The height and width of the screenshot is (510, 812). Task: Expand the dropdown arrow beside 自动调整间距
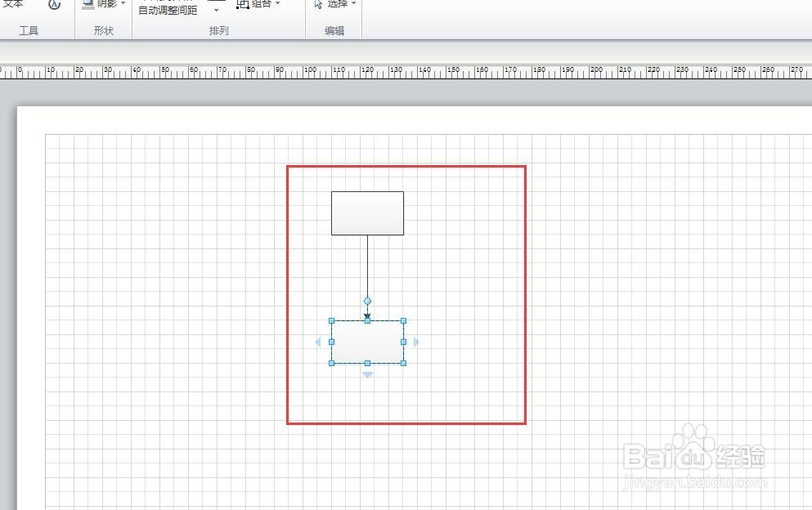coord(216,10)
